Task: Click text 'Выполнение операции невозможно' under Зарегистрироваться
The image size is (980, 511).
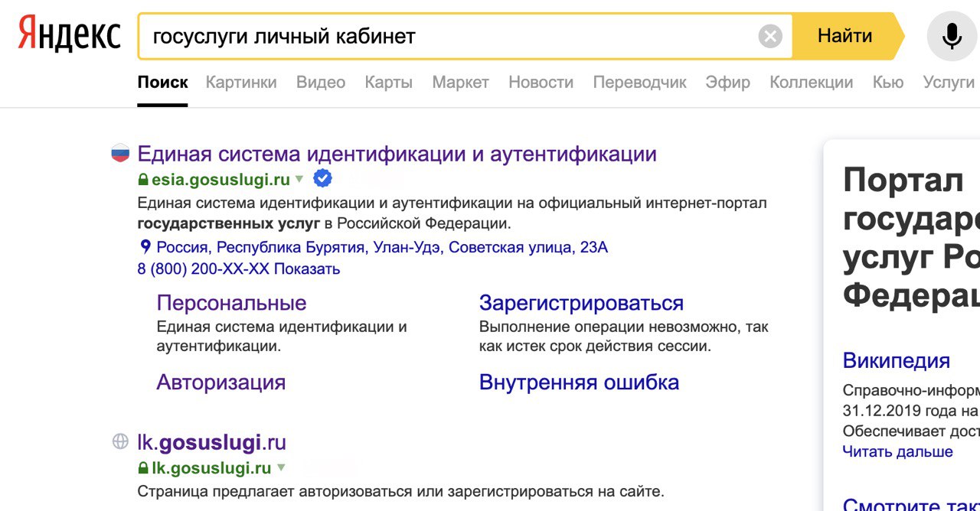Action: 623,337
